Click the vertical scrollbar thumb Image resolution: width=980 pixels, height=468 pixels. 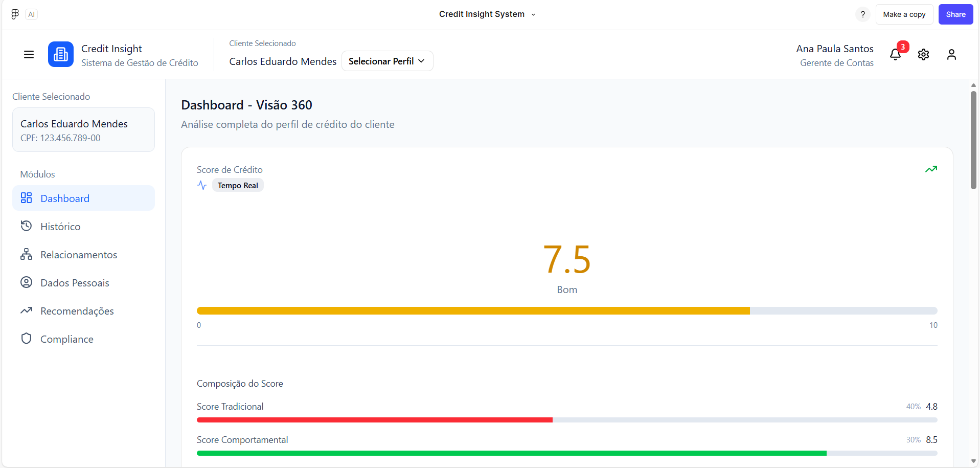(x=973, y=140)
